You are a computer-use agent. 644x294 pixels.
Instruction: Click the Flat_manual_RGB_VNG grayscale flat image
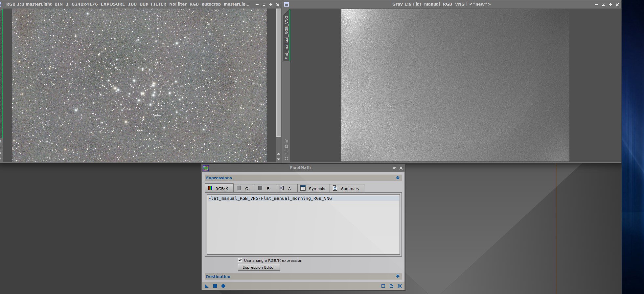point(455,85)
